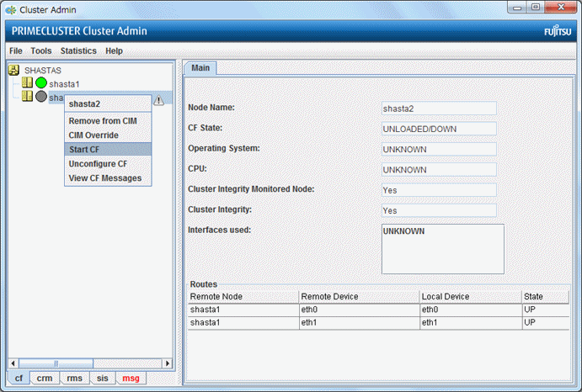Viewport: 582px width, 392px height.
Task: Choose Unconfigure CF from the menu
Action: tap(97, 163)
